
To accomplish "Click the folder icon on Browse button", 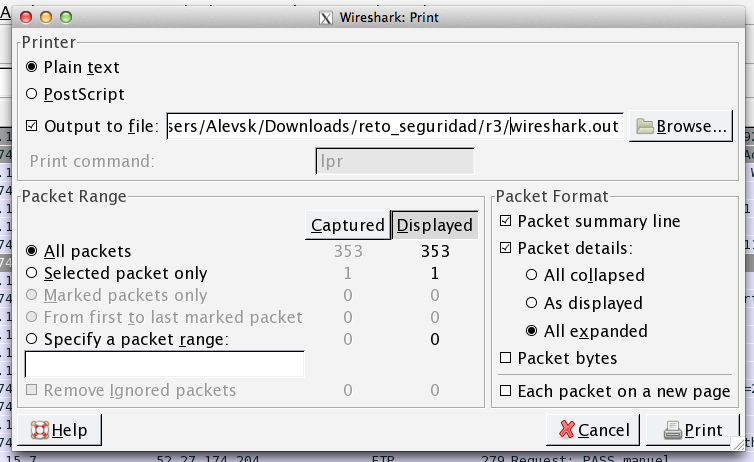I will [x=645, y=126].
